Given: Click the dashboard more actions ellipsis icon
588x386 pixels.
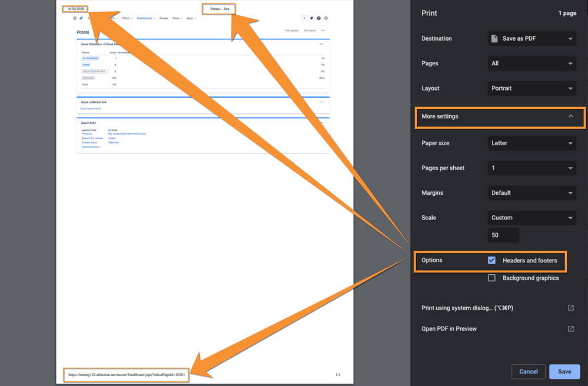Looking at the screenshot, I should [323, 31].
